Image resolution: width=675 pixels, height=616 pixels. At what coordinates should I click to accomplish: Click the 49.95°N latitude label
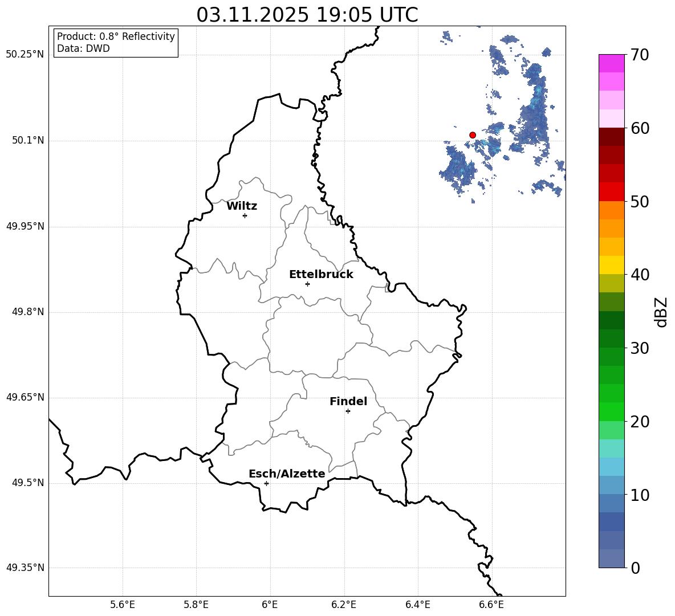[25, 226]
